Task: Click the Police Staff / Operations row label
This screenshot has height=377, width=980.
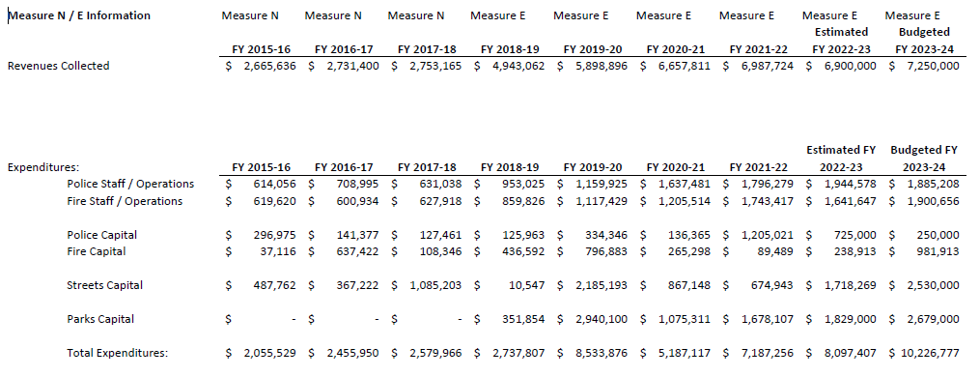Action: 130,184
